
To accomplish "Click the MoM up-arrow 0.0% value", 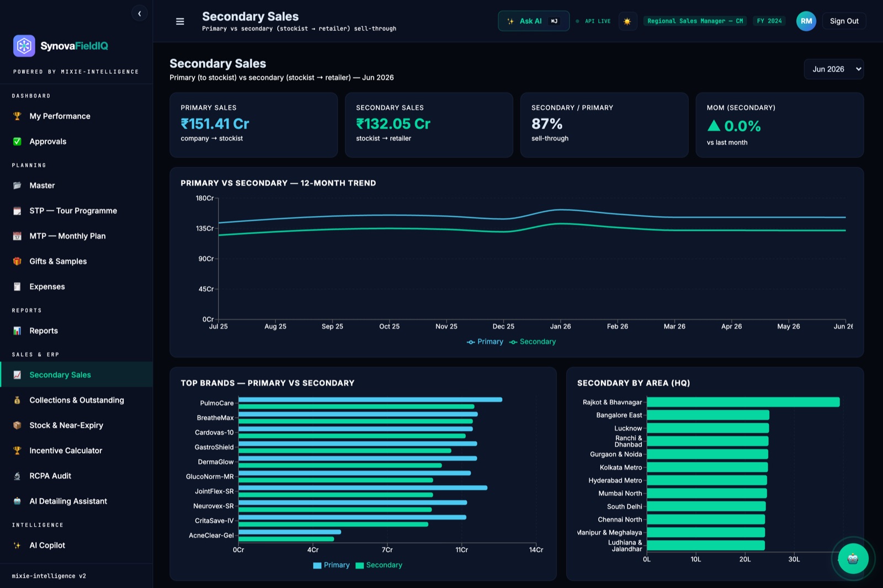I will [x=734, y=126].
